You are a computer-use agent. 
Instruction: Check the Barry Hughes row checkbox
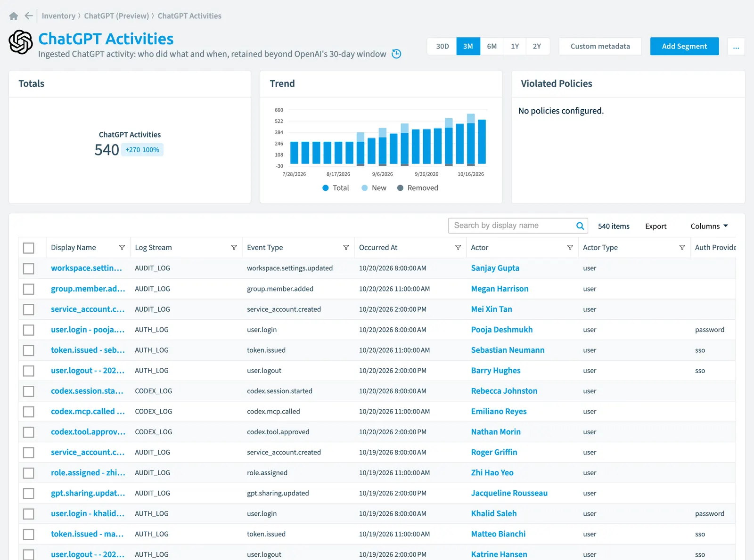pos(29,371)
